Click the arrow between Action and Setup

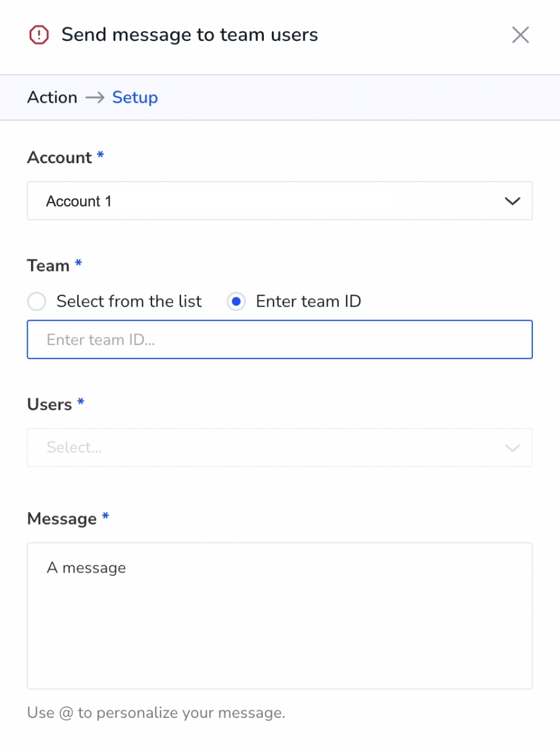pyautogui.click(x=94, y=97)
